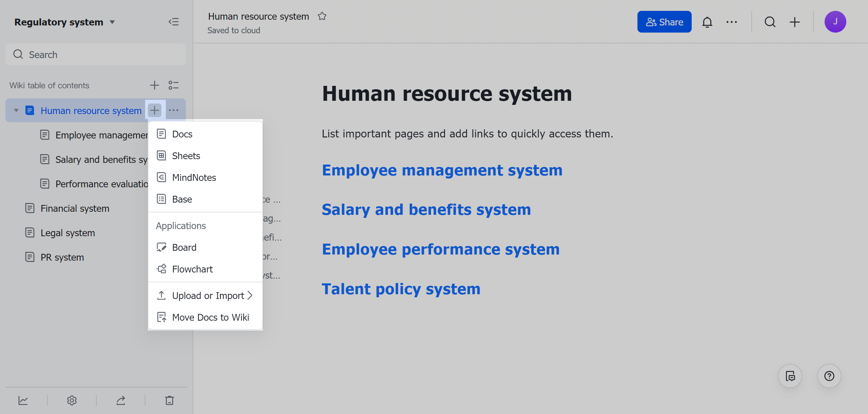The image size is (868, 414).
Task: Click the Human resource system page title
Action: pyautogui.click(x=447, y=94)
